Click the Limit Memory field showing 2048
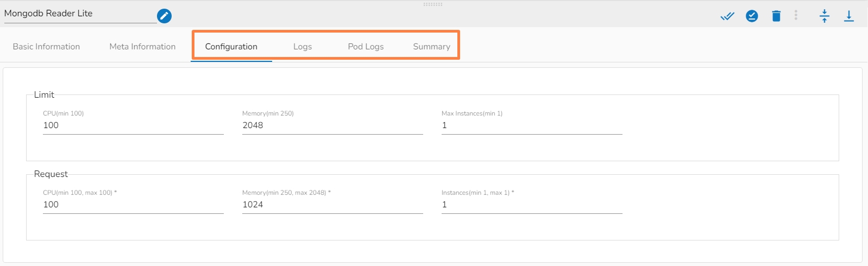868x266 pixels. coord(332,125)
